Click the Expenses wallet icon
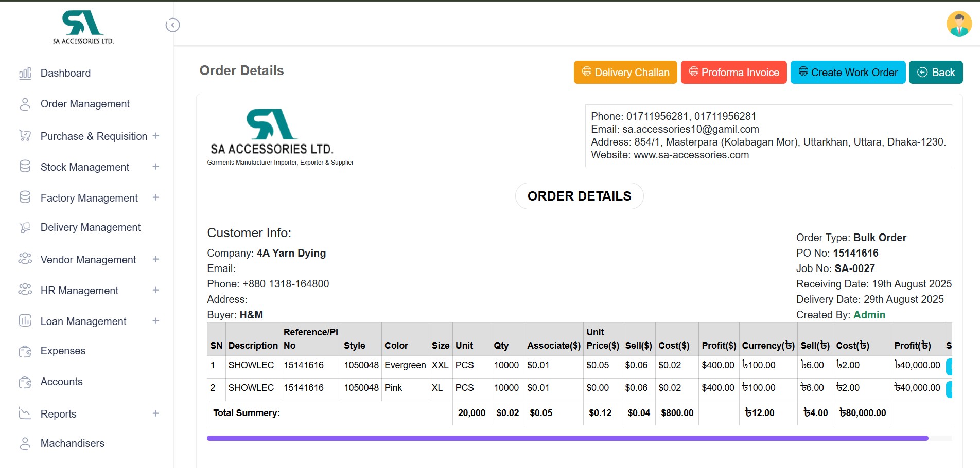This screenshot has height=468, width=980. point(25,351)
